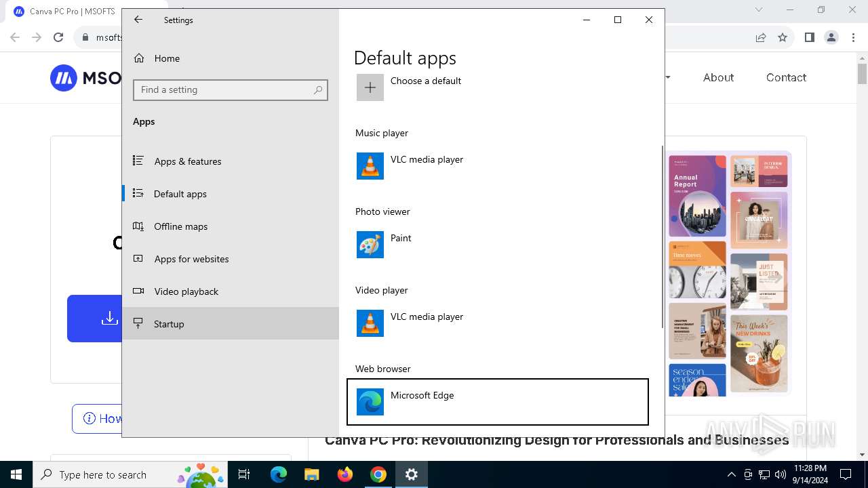Click the Find a setting search box
The image size is (868, 488).
tap(231, 89)
